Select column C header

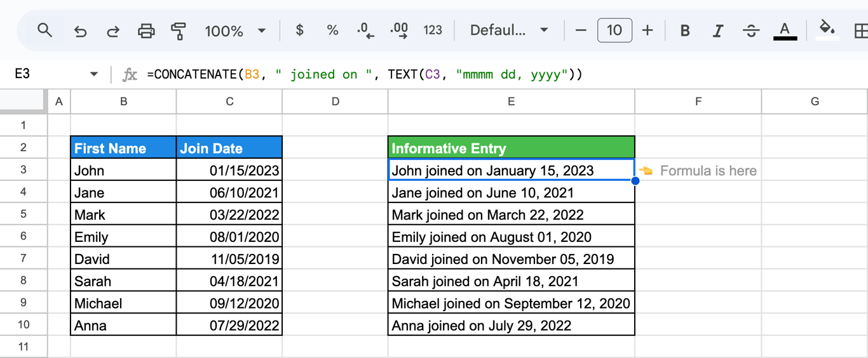coord(229,102)
